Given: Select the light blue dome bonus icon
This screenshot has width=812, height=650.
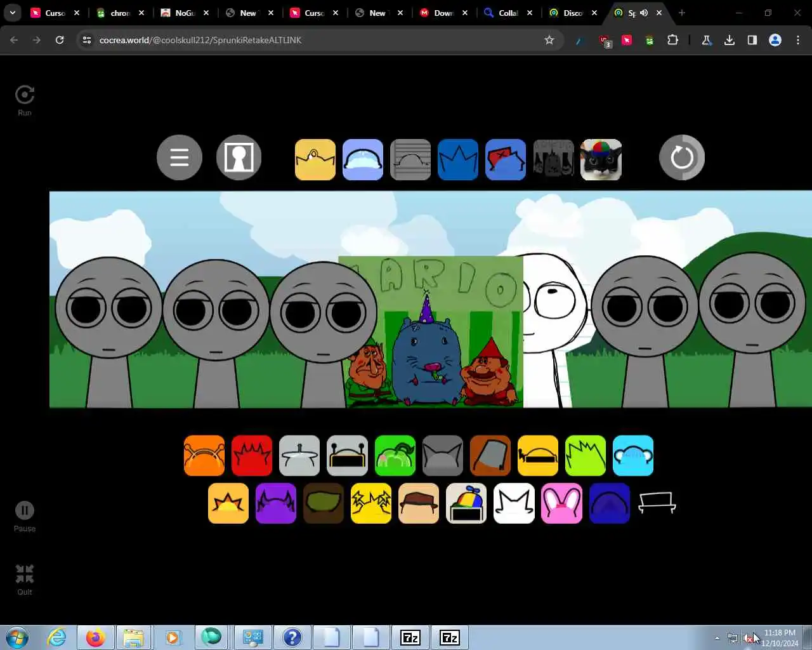Looking at the screenshot, I should coord(363,160).
